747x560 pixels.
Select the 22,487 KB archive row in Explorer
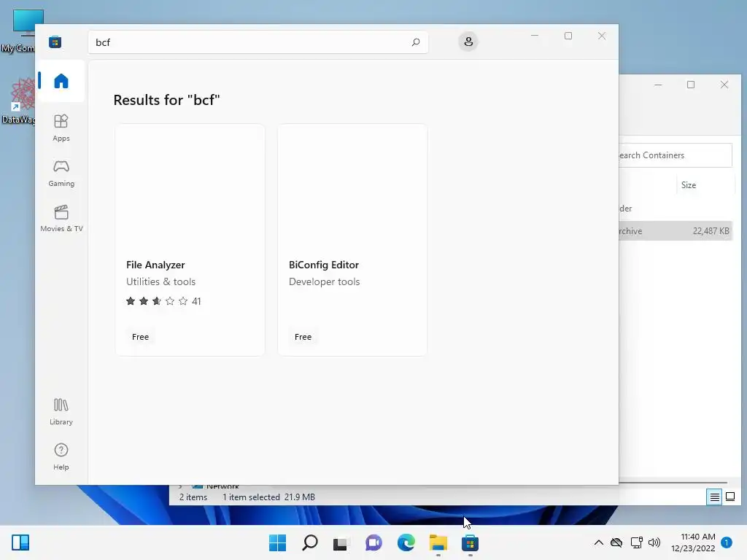(676, 231)
